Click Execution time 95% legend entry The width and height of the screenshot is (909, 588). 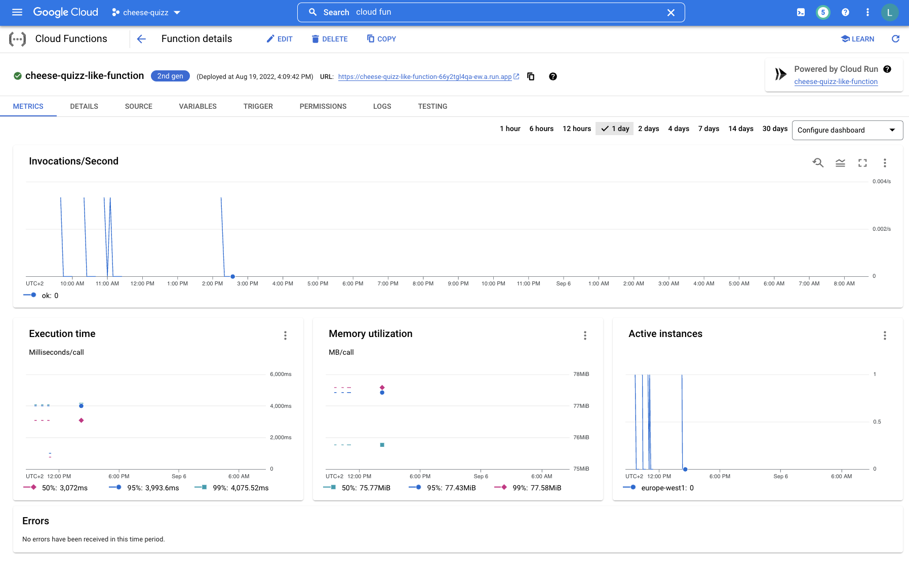tap(144, 488)
